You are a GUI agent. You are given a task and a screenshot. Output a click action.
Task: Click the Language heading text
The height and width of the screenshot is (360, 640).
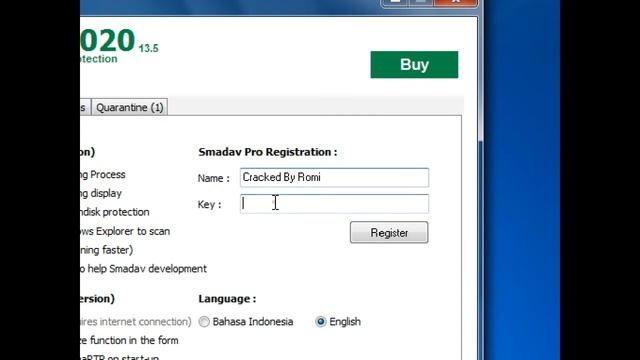(227, 299)
